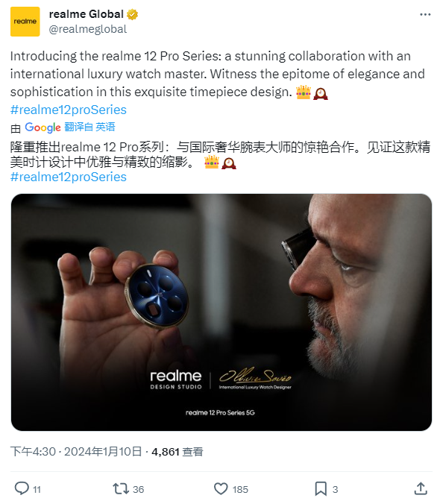443x504 pixels.
Task: Like the tweet with the heart icon
Action: coord(221,489)
